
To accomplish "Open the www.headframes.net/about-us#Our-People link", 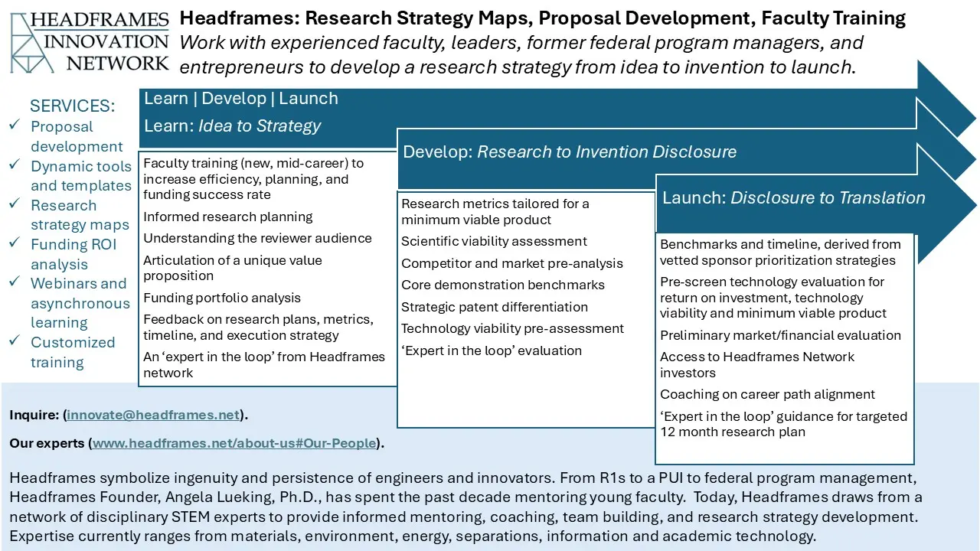I will 234,443.
